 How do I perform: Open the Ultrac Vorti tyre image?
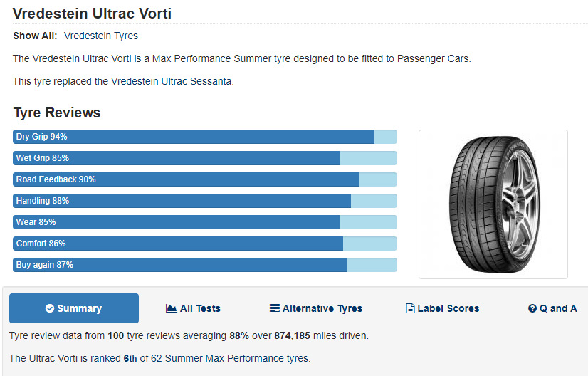click(493, 204)
